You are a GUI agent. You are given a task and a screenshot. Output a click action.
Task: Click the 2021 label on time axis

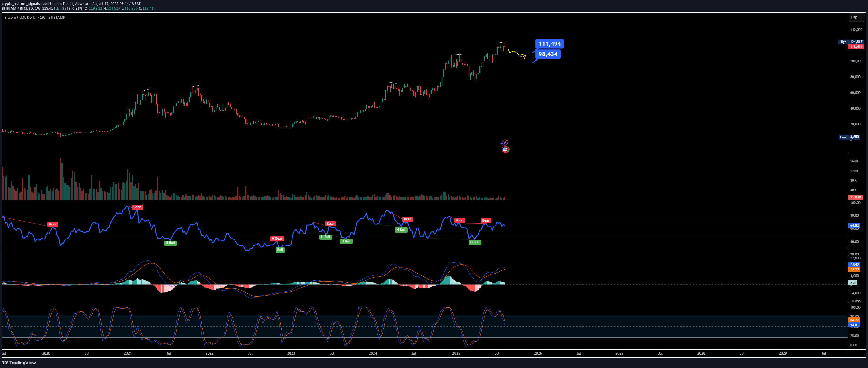pyautogui.click(x=128, y=353)
